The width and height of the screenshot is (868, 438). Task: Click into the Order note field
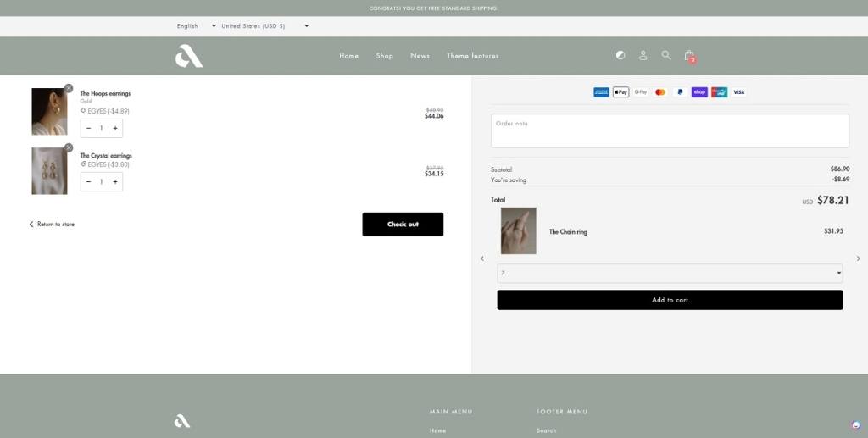coord(670,131)
